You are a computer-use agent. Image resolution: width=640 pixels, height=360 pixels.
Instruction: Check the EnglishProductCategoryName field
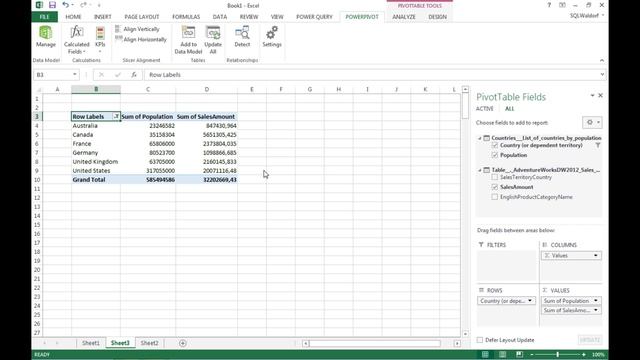coord(495,197)
